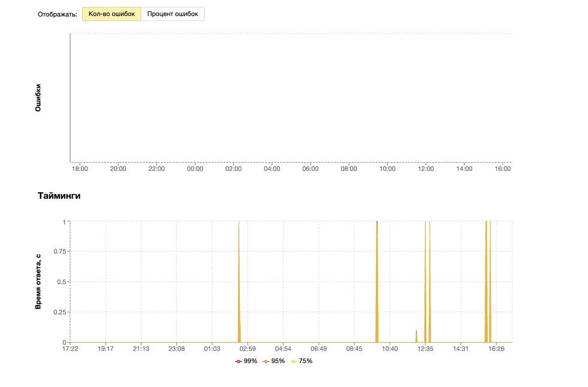Click the 'Отображать:' label
This screenshot has height=387, width=588.
click(58, 14)
